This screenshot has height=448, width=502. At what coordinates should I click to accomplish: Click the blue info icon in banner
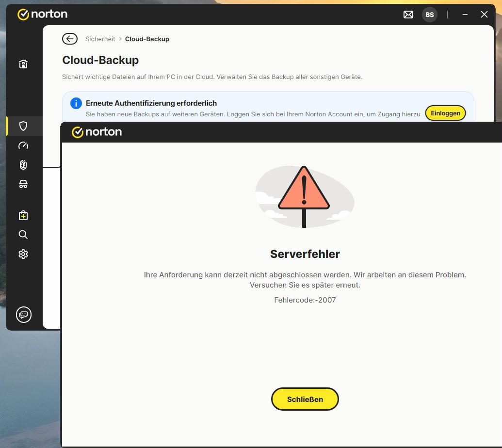[x=76, y=103]
